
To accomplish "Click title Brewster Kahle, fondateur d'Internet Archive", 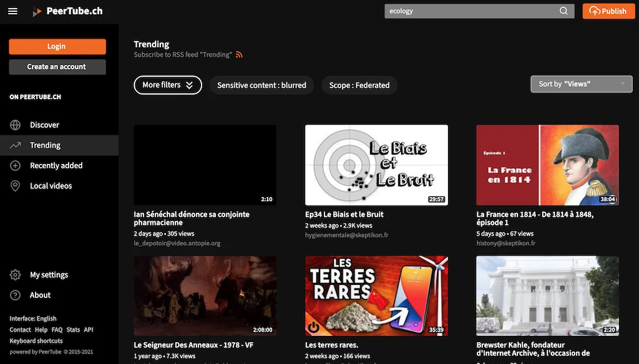I will click(x=533, y=349).
